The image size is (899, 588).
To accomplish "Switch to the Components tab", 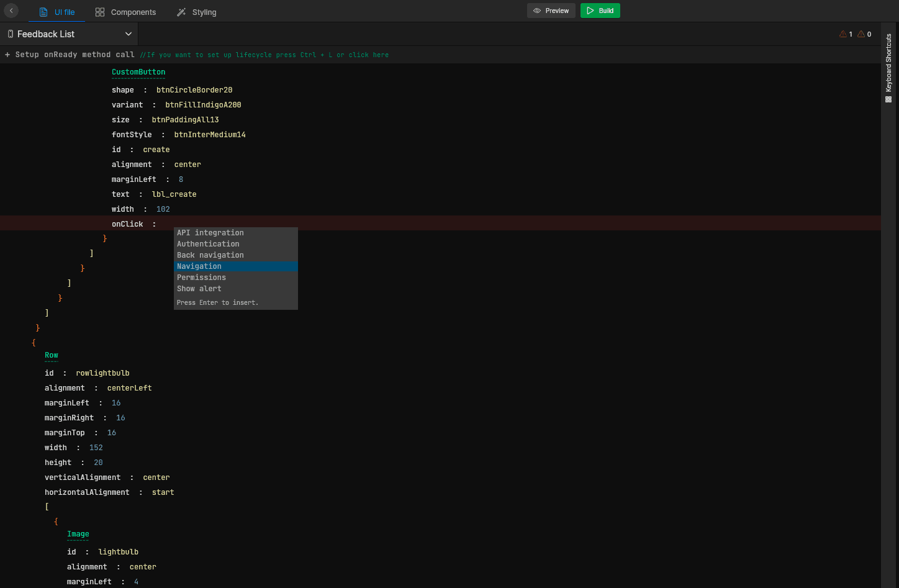I will tap(125, 12).
